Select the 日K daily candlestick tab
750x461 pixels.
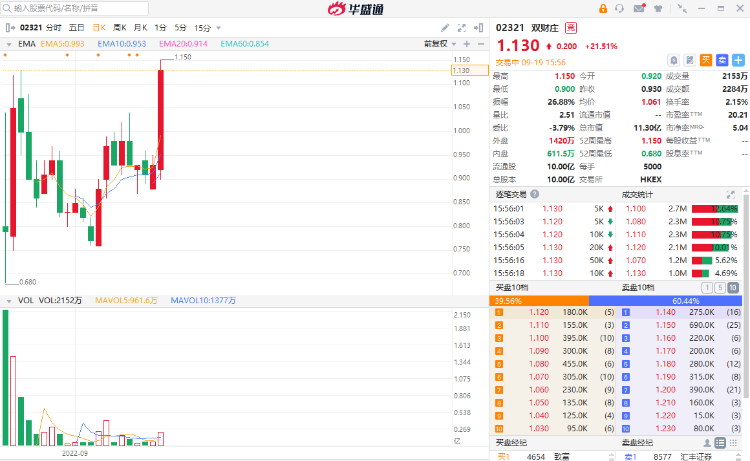pos(99,28)
